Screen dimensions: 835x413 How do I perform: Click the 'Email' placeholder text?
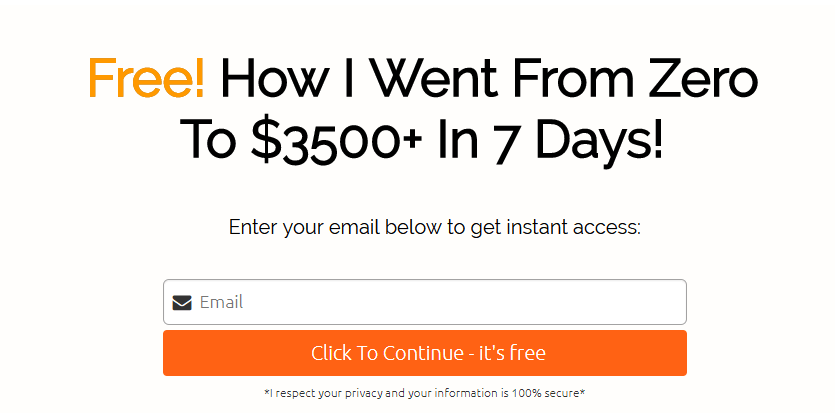point(222,302)
